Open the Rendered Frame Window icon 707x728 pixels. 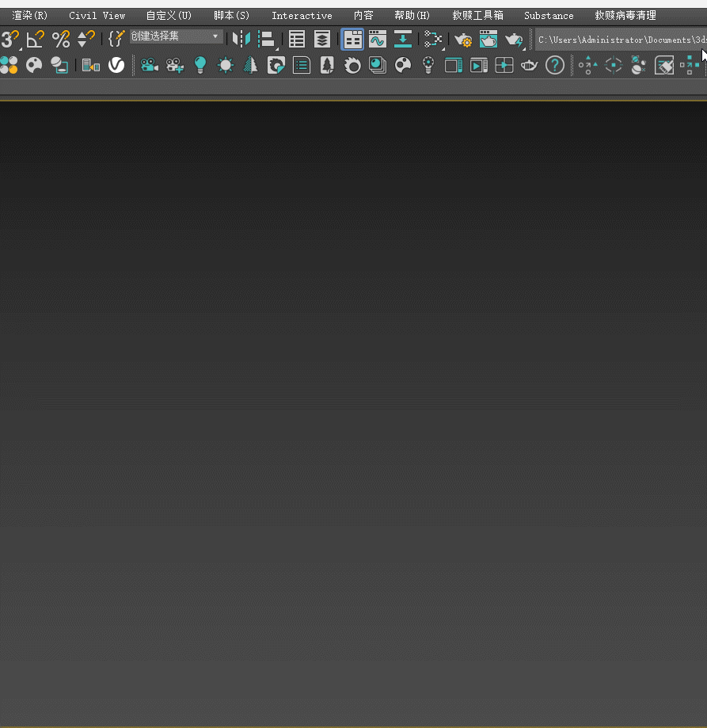click(x=488, y=39)
